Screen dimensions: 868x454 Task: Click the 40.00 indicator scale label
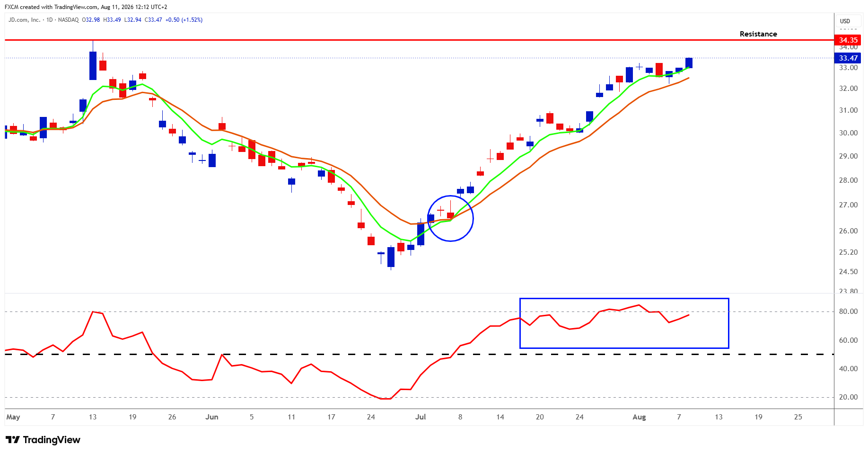tap(848, 369)
